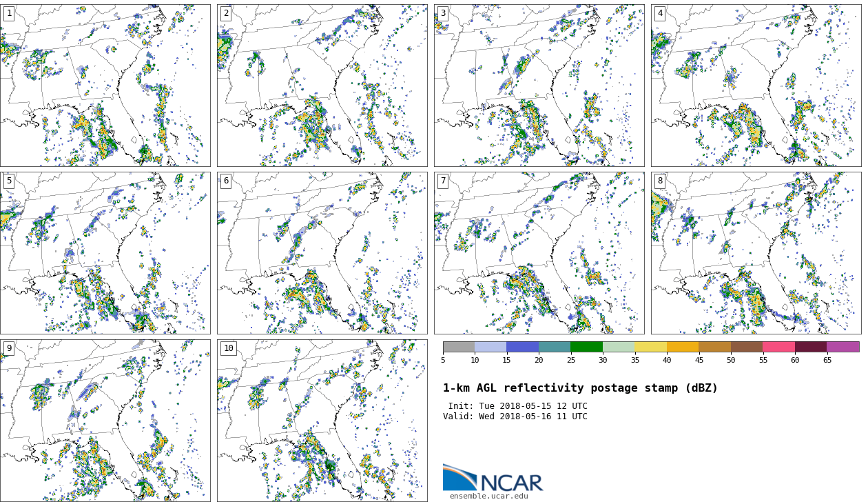Click the gray 5-10 dBZ swatch

(459, 347)
